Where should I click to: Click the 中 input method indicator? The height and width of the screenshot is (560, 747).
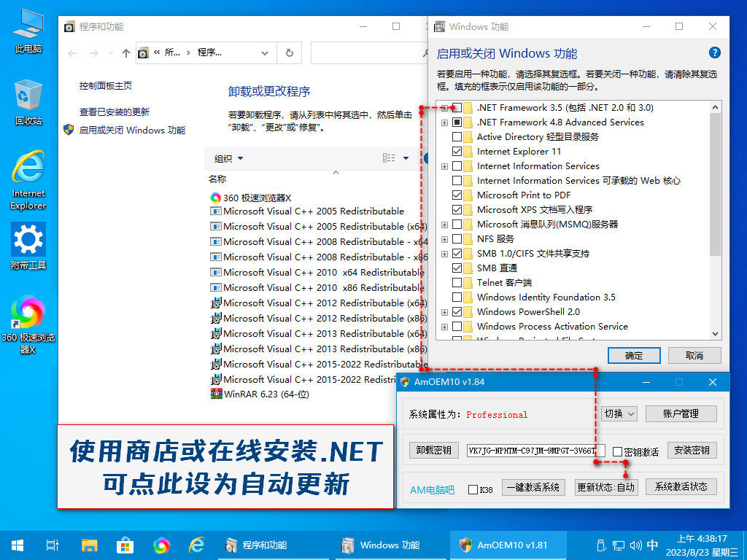click(x=653, y=545)
